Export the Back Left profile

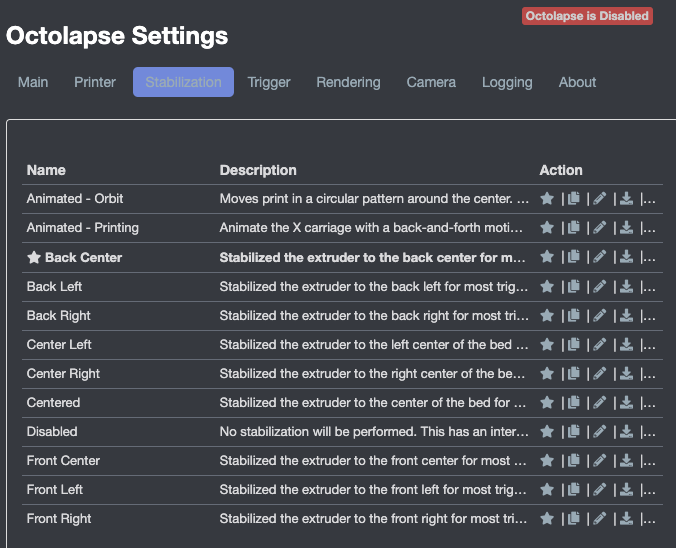pyautogui.click(x=626, y=286)
